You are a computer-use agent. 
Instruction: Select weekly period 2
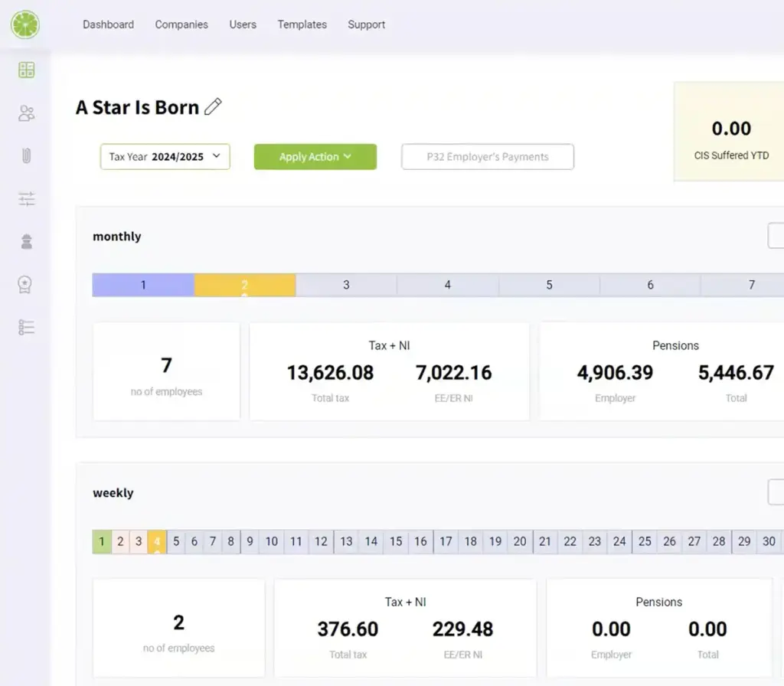pyautogui.click(x=120, y=541)
